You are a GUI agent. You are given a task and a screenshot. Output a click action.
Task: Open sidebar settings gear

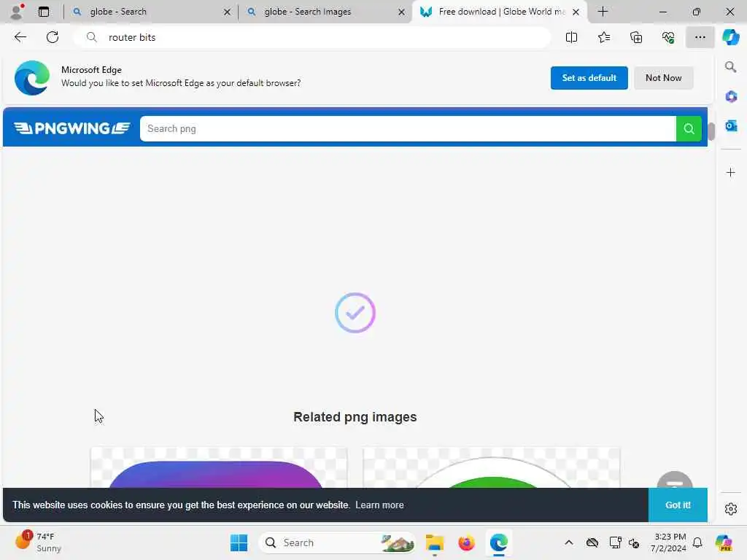[x=731, y=509]
